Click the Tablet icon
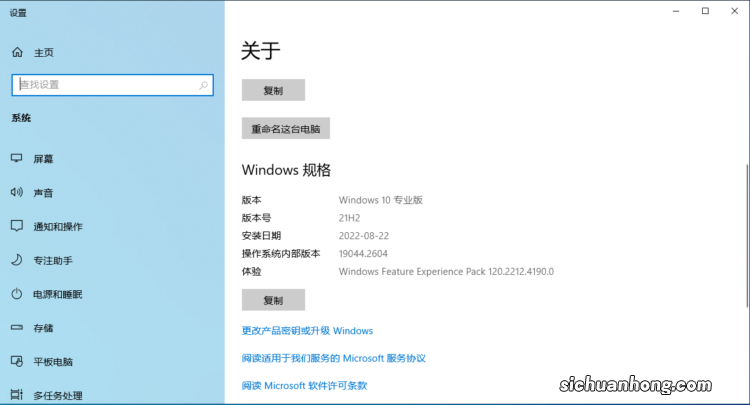This screenshot has height=405, width=750. (17, 361)
